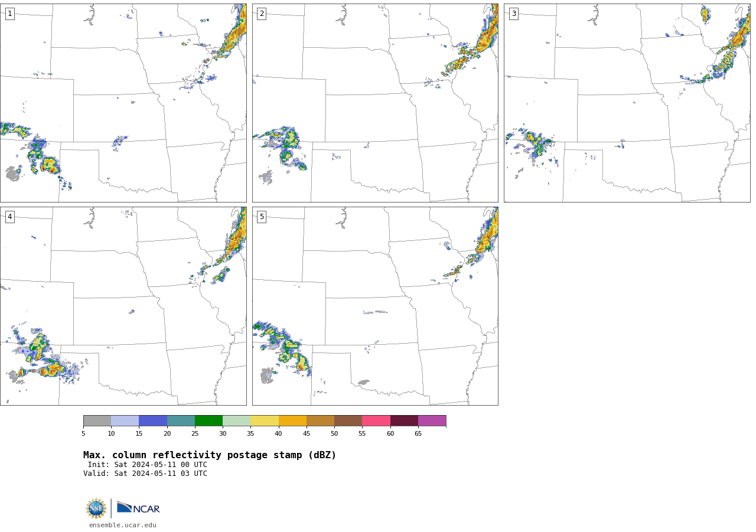
Task: Open ensemble member 2 reflectivity map
Action: pos(375,103)
